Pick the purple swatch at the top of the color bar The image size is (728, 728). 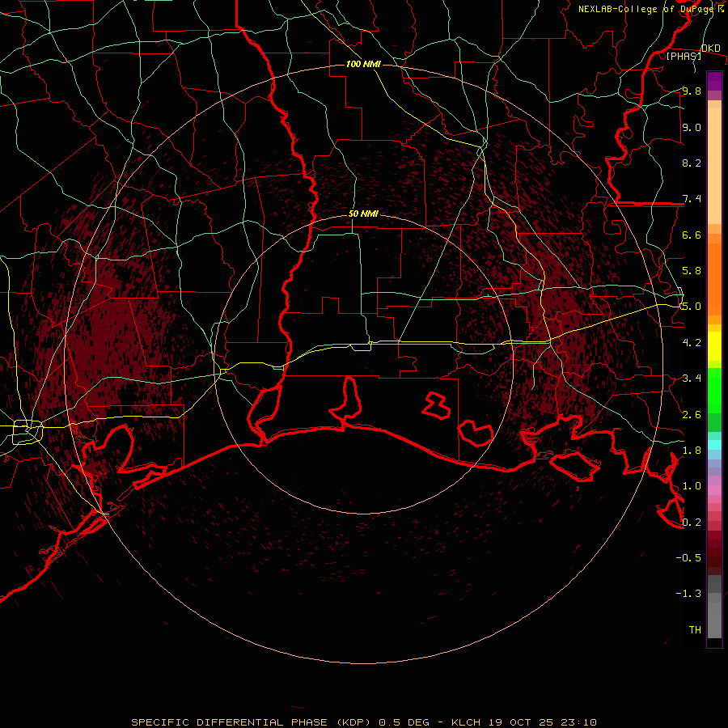pyautogui.click(x=714, y=81)
